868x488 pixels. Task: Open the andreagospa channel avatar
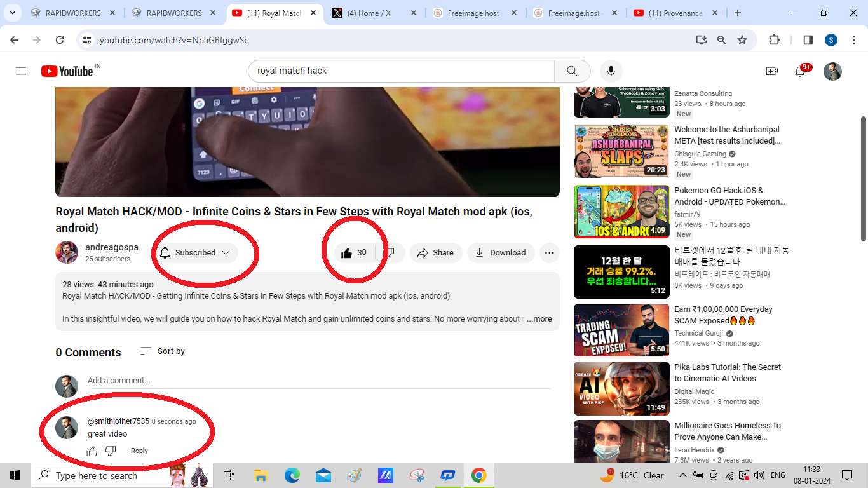(x=67, y=252)
